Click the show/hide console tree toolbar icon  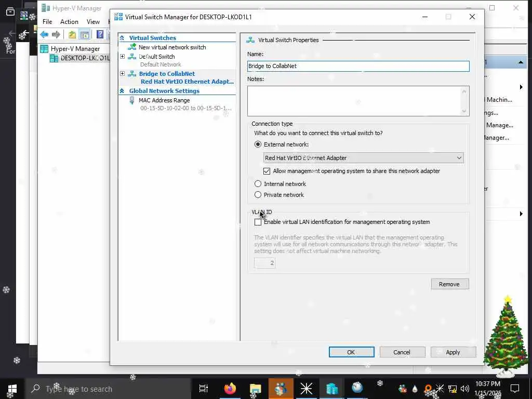coord(85,34)
